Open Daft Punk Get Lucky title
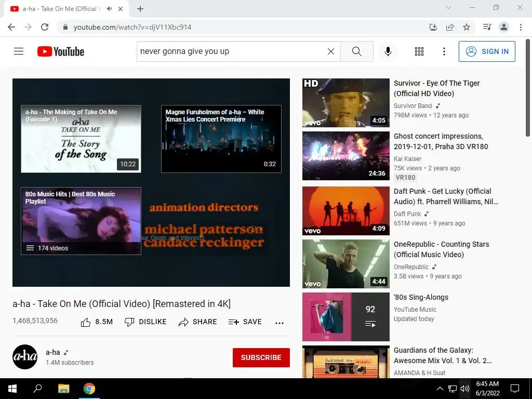This screenshot has height=399, width=532. [446, 196]
